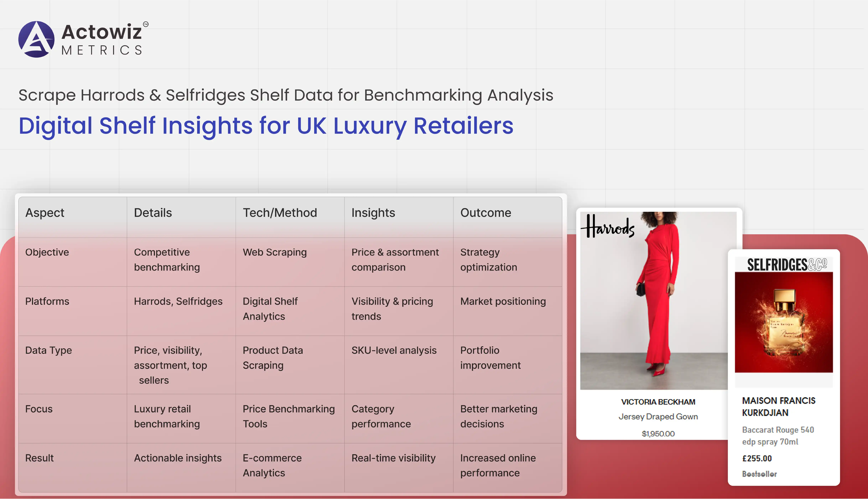Select the Aspect column header
Screen dimensions: 868x499
45,213
